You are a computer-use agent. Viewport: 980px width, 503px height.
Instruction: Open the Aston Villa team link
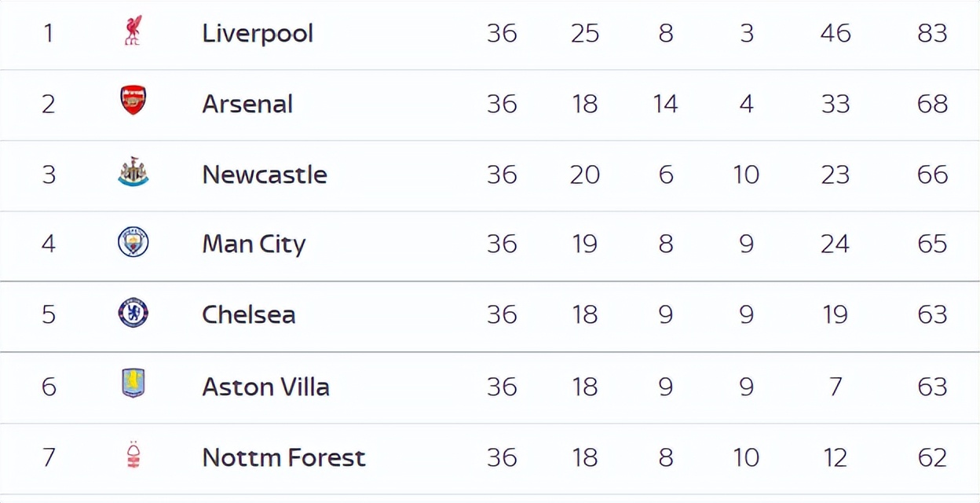pos(266,387)
